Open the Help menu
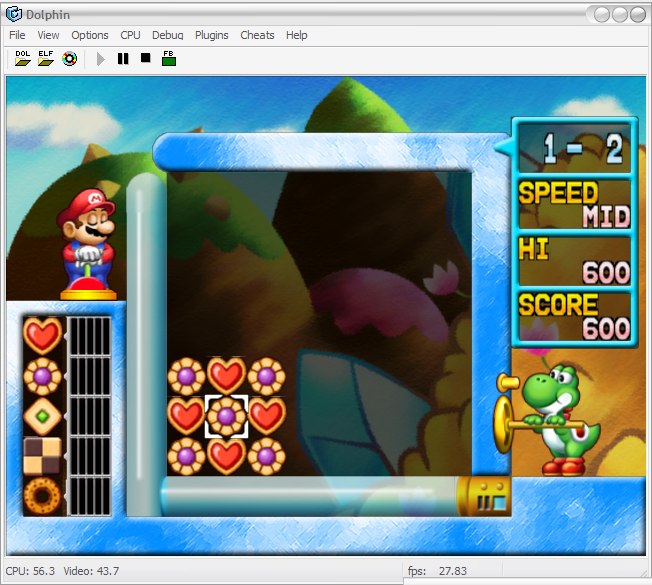 pos(296,35)
